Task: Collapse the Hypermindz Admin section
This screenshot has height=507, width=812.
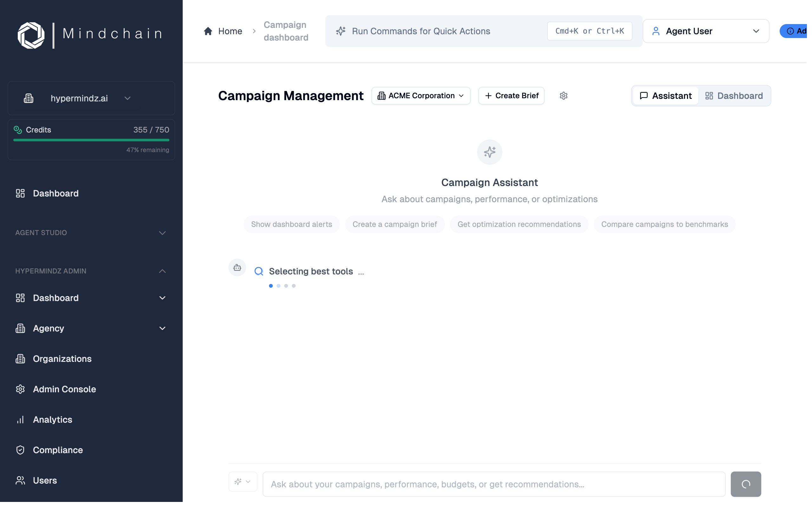Action: (x=162, y=271)
